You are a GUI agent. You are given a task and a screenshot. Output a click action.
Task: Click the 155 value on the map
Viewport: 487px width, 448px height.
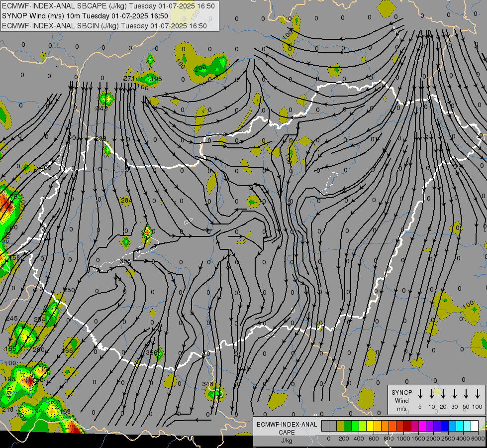pyautogui.click(x=10, y=349)
